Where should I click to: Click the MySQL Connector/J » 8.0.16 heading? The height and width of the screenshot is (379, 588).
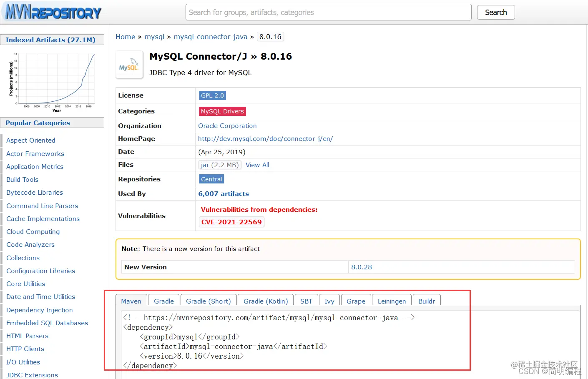click(221, 56)
